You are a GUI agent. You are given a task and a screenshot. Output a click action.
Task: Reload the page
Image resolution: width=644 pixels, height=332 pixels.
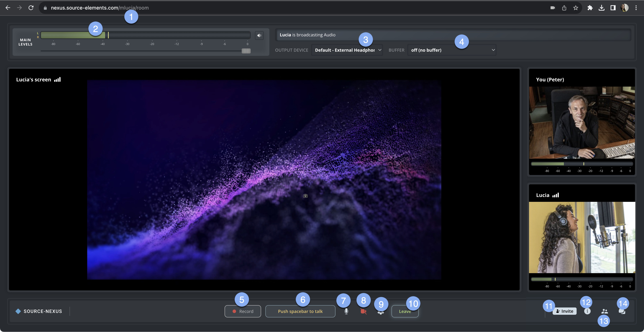point(31,8)
